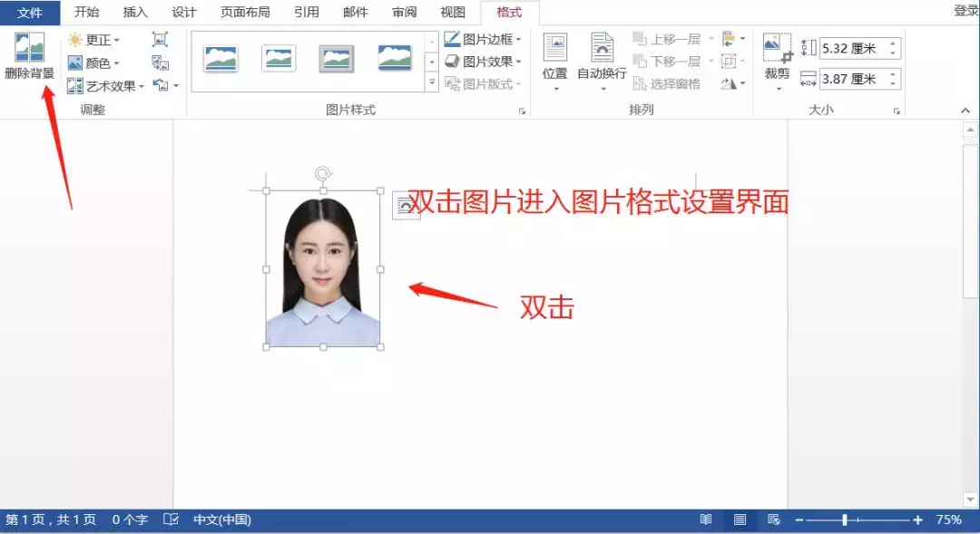Switch to the 插入 ribbon tab

[x=134, y=13]
